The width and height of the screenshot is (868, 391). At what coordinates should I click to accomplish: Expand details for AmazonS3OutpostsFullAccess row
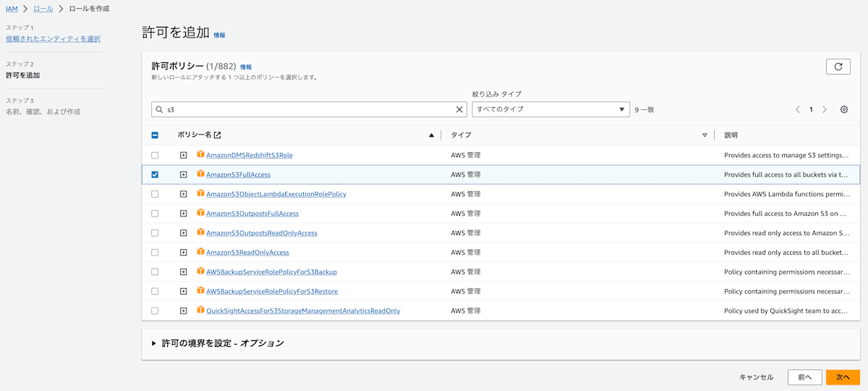tap(184, 214)
